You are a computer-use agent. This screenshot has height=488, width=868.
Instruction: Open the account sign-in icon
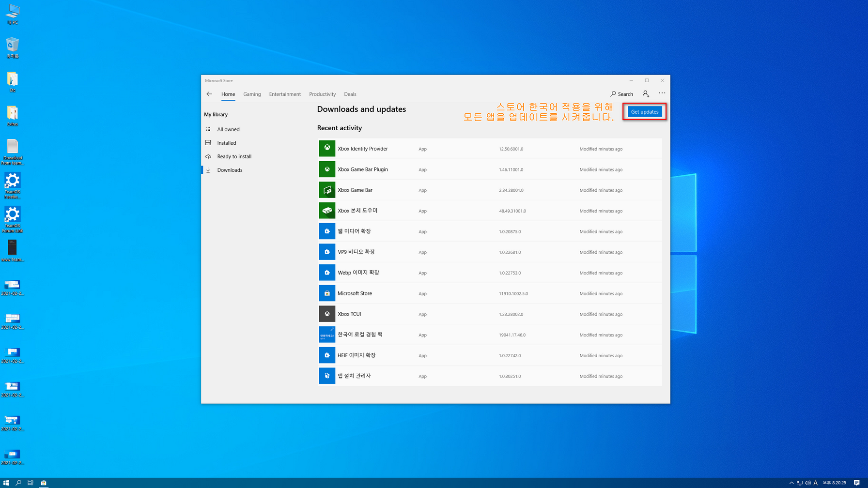pyautogui.click(x=646, y=93)
